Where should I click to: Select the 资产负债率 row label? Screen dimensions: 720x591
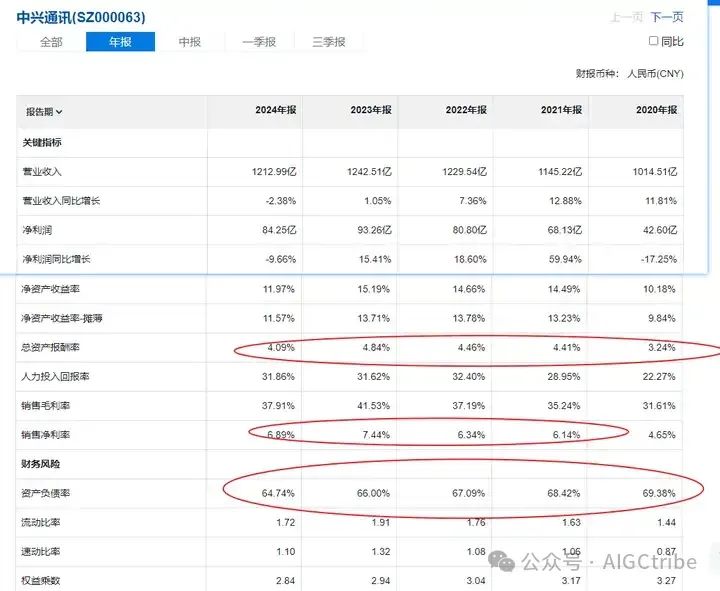pyautogui.click(x=45, y=493)
